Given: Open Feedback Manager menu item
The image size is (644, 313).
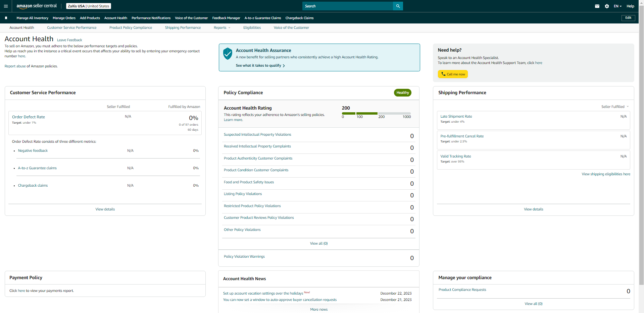Looking at the screenshot, I should (x=226, y=18).
